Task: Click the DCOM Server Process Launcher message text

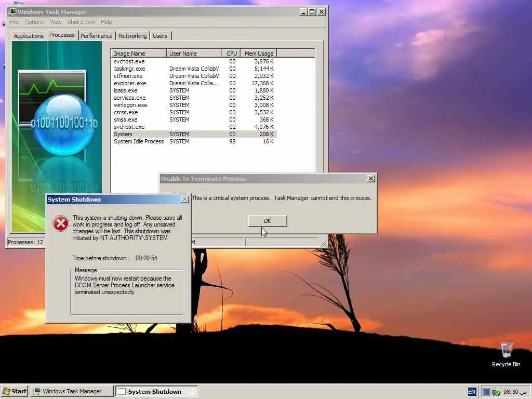Action: tap(124, 285)
